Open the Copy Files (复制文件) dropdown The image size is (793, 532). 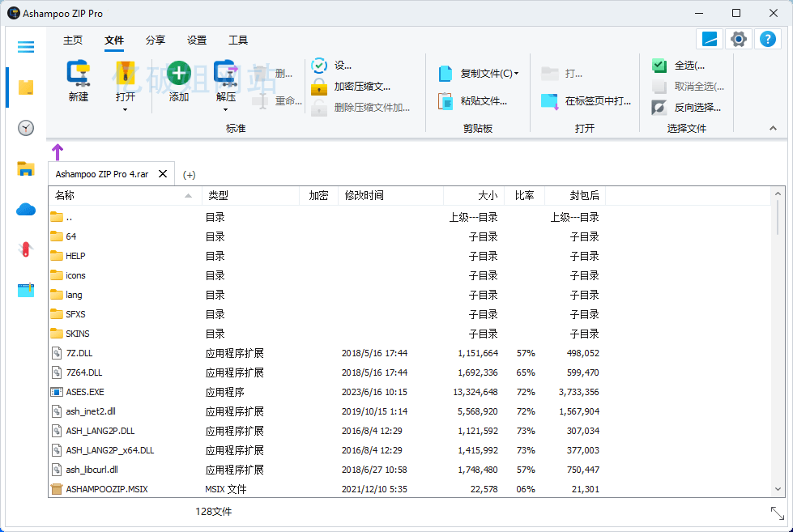tap(516, 74)
